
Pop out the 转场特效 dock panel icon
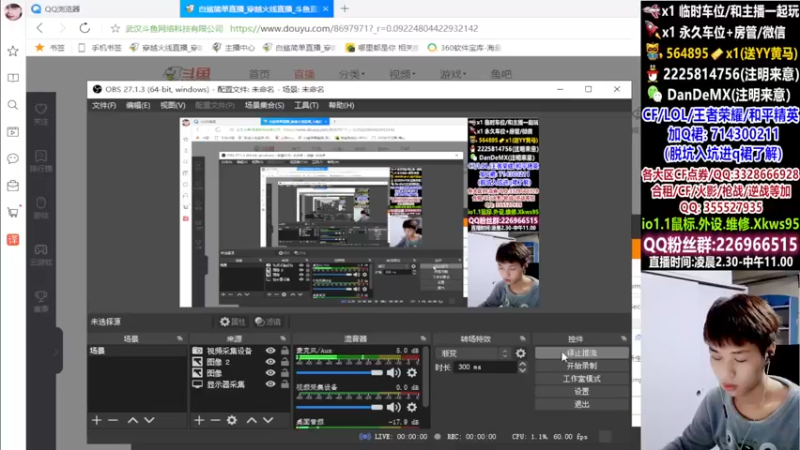click(x=522, y=339)
